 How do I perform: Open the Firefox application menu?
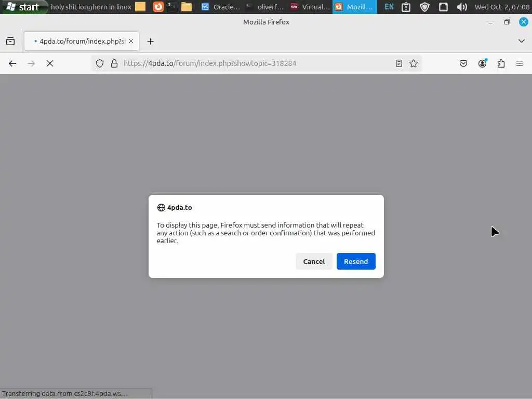tap(520, 63)
